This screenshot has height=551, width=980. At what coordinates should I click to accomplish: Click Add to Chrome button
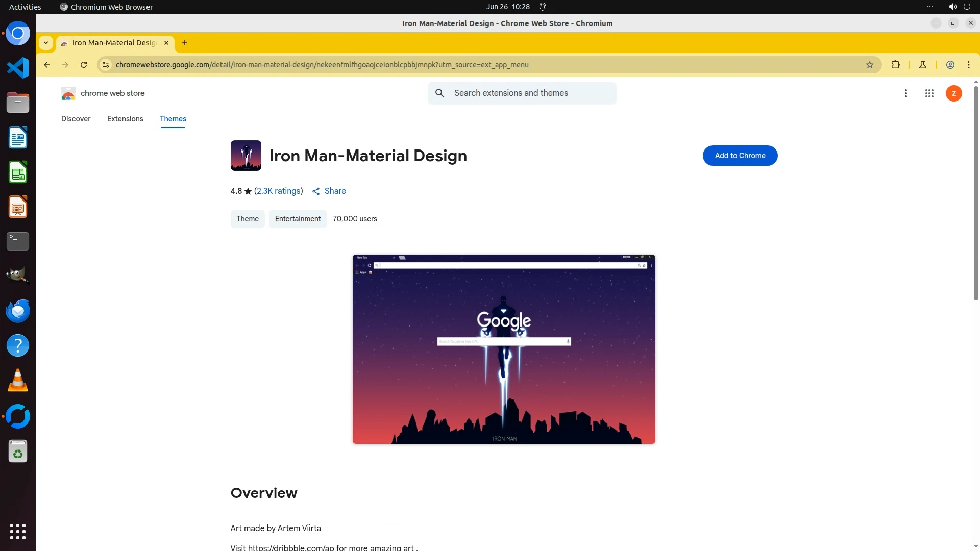pyautogui.click(x=740, y=156)
